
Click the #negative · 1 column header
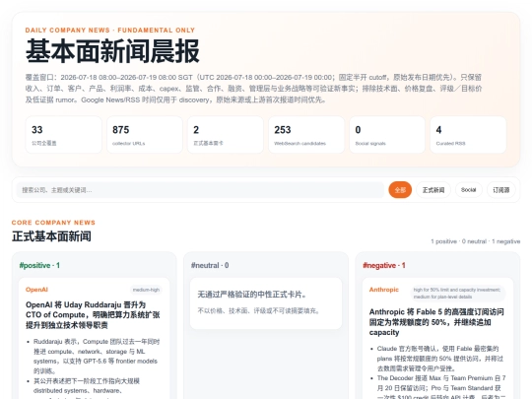[384, 265]
